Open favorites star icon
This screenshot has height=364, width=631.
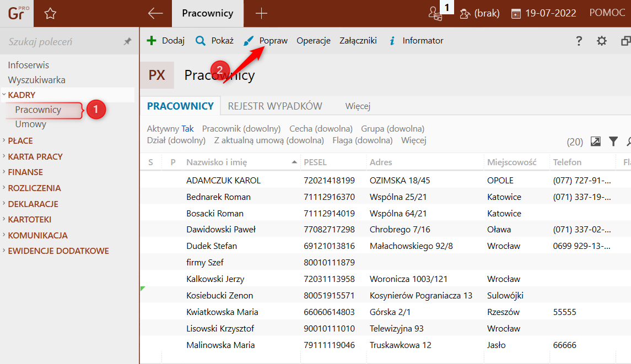pos(50,14)
